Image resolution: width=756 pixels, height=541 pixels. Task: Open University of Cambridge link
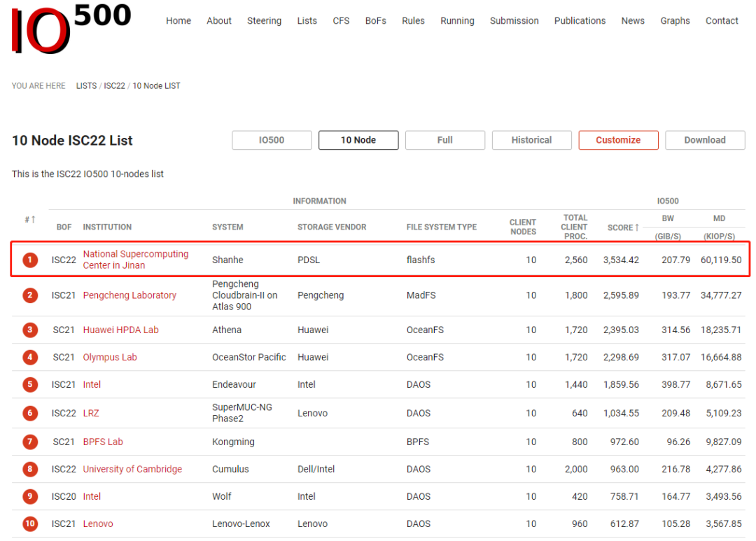coord(132,469)
